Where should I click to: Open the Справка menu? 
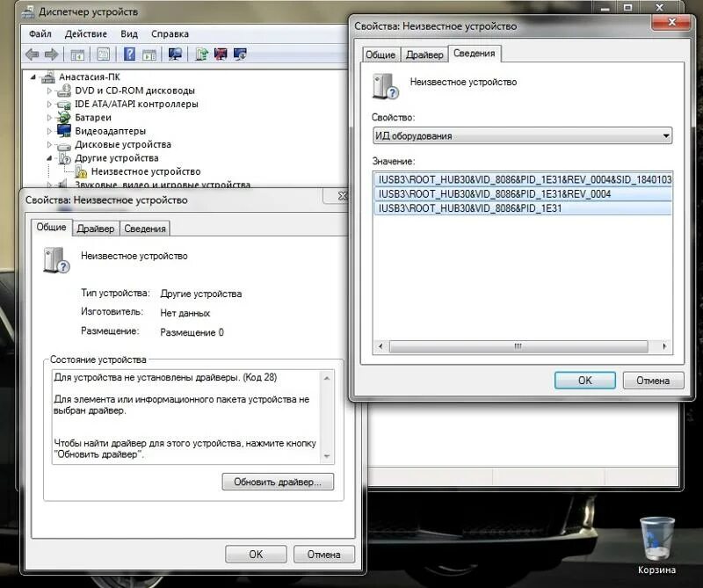pos(170,34)
